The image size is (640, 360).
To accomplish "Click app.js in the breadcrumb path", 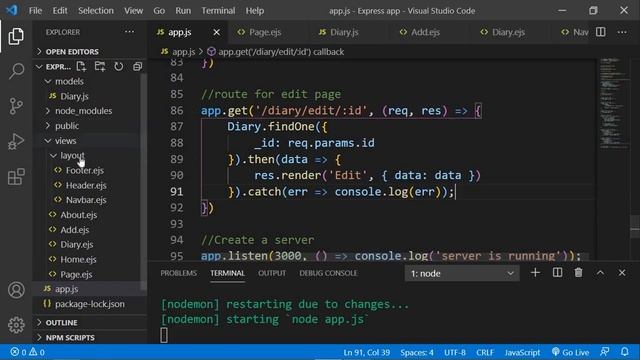I will tap(183, 52).
